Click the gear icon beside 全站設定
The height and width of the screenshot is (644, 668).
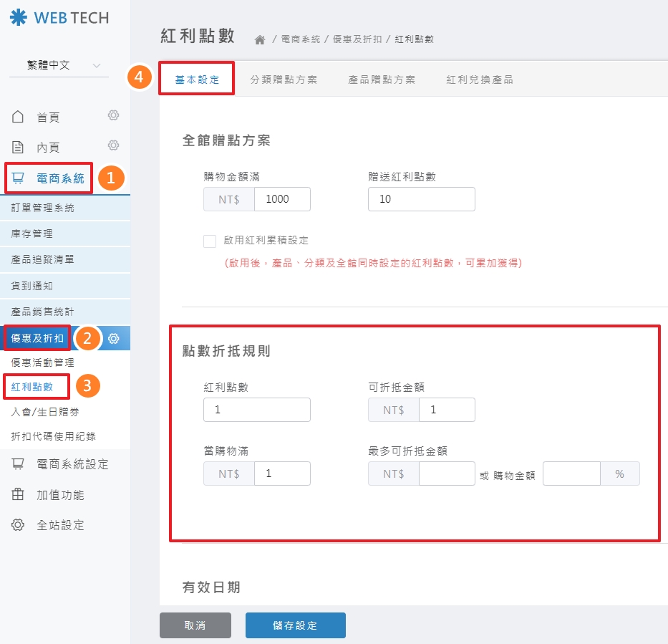(18, 525)
